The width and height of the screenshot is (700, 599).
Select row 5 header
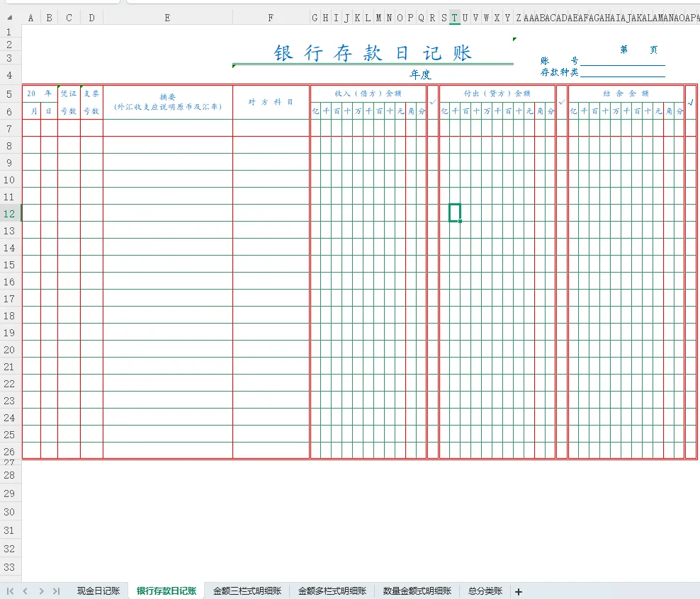coord(9,93)
